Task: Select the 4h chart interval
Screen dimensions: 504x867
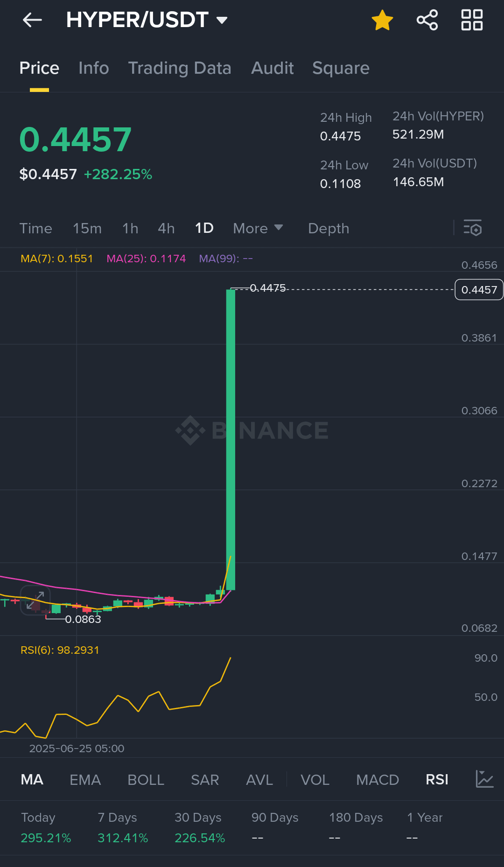Action: [166, 228]
